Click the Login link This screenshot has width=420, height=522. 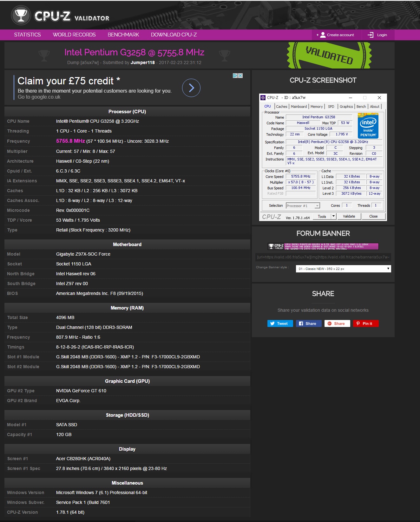(382, 35)
